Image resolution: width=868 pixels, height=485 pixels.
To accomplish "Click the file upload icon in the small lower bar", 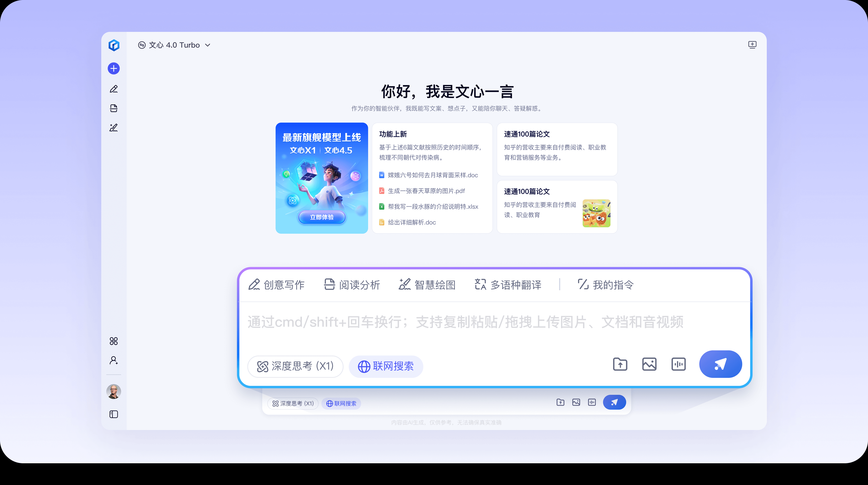I will (560, 402).
